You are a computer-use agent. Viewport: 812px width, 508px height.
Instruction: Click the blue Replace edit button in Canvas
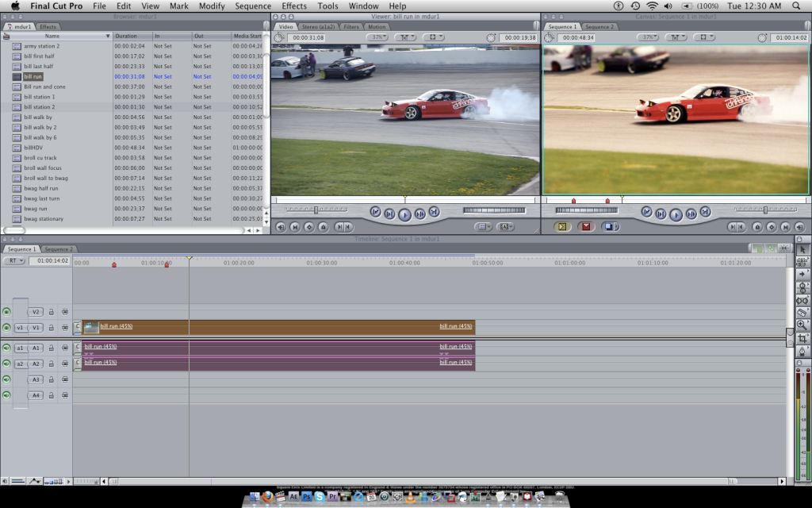coord(610,226)
